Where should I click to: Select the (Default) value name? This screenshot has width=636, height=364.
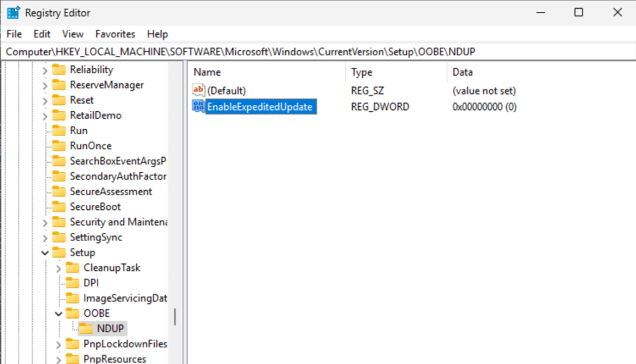pos(226,91)
